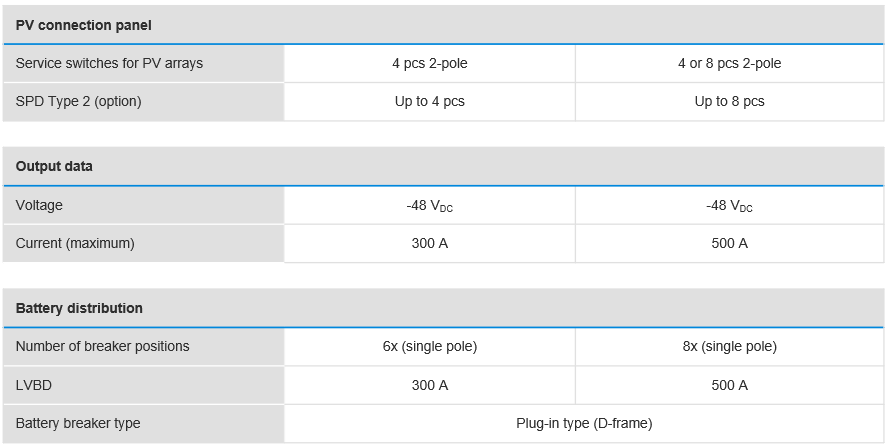Click the "6x (single pole)" cell
Image resolution: width=888 pixels, height=446 pixels.
430,347
